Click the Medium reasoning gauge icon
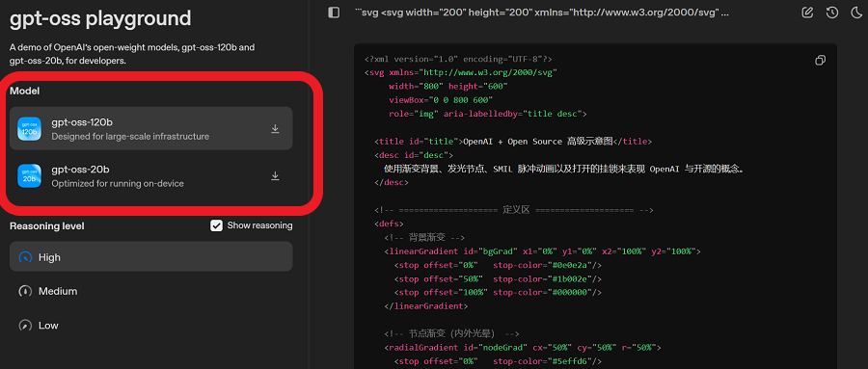Image resolution: width=868 pixels, height=369 pixels. pos(25,291)
